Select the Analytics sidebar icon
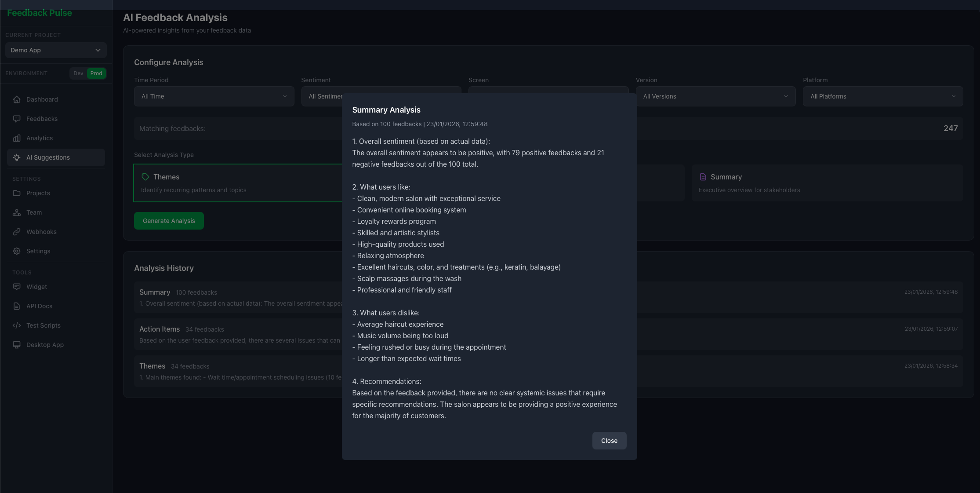This screenshot has width=980, height=493. (16, 138)
